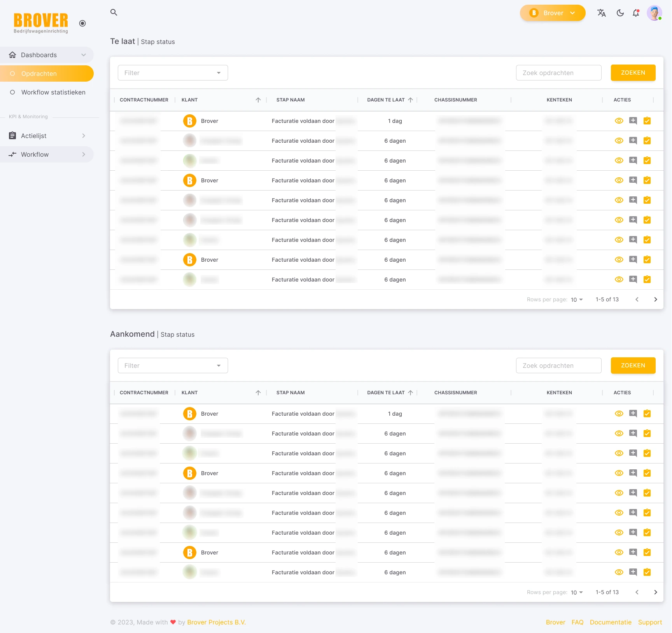This screenshot has height=633, width=672.
Task: Click Brover client in first Te laat row
Action: pyautogui.click(x=201, y=121)
